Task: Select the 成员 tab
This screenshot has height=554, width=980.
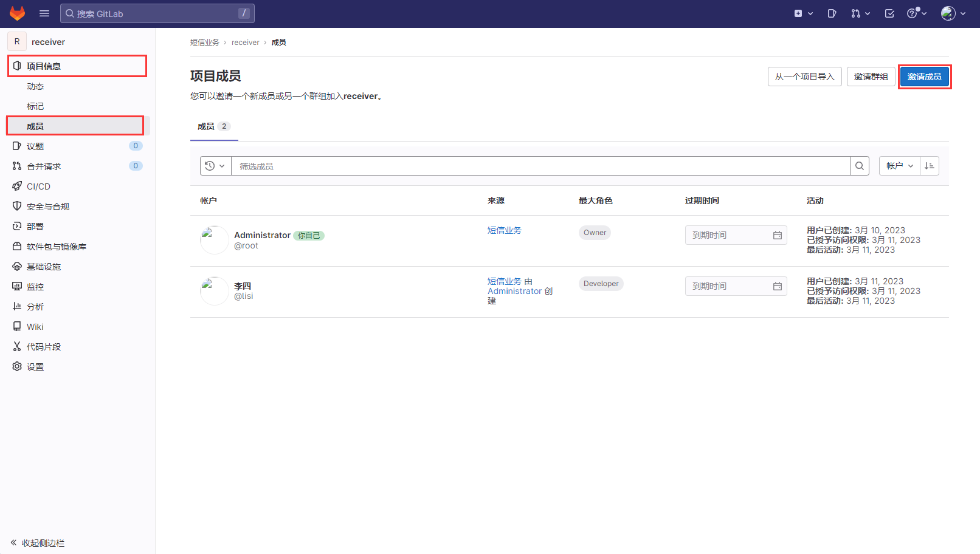Action: [213, 126]
